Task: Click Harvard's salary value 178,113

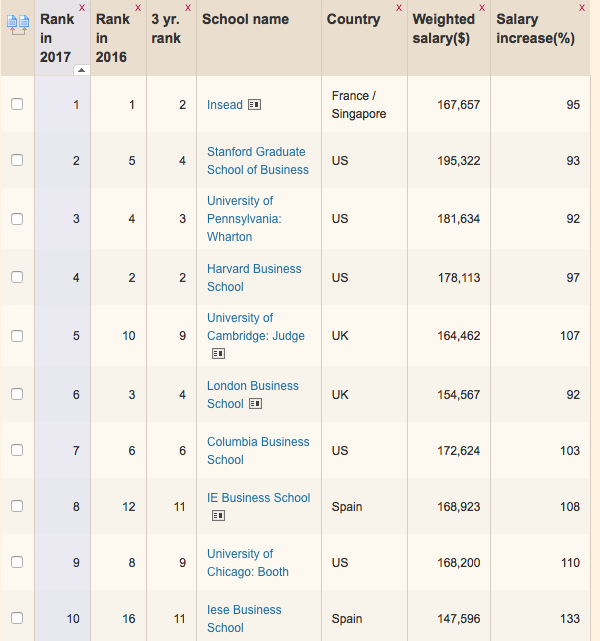Action: [459, 278]
